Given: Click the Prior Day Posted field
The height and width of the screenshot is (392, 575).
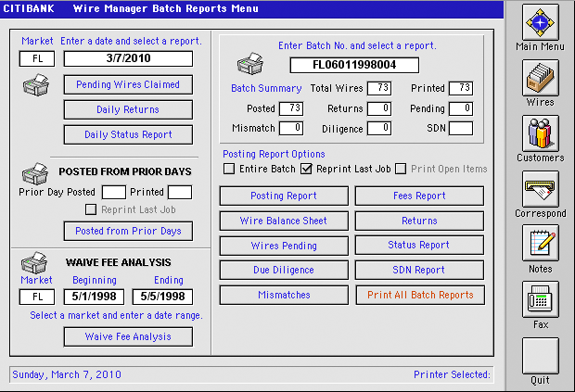Looking at the screenshot, I should tap(114, 193).
